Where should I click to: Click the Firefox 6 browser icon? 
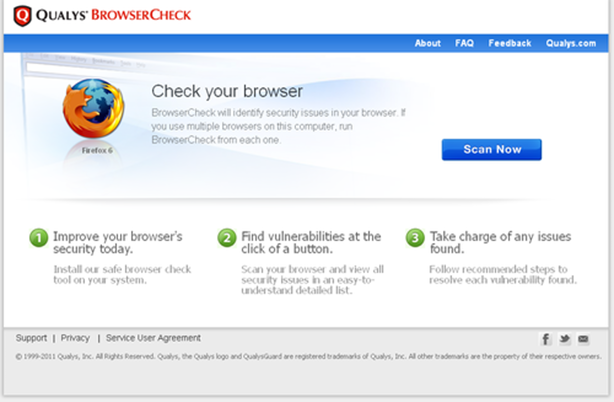(x=94, y=108)
